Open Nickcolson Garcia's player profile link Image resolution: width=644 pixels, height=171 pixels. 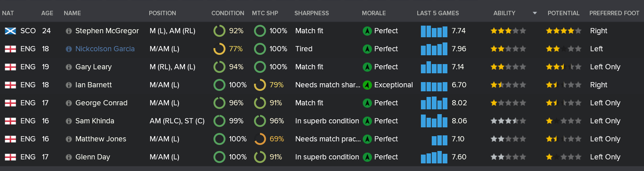pyautogui.click(x=105, y=49)
